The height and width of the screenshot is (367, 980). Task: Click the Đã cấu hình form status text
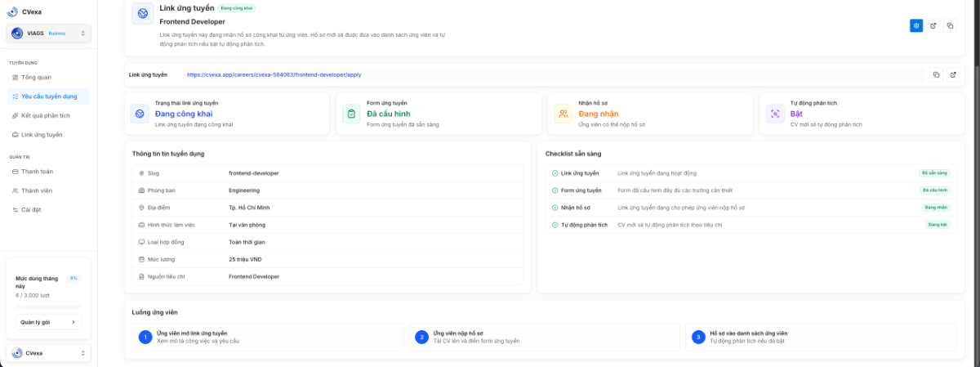[389, 114]
